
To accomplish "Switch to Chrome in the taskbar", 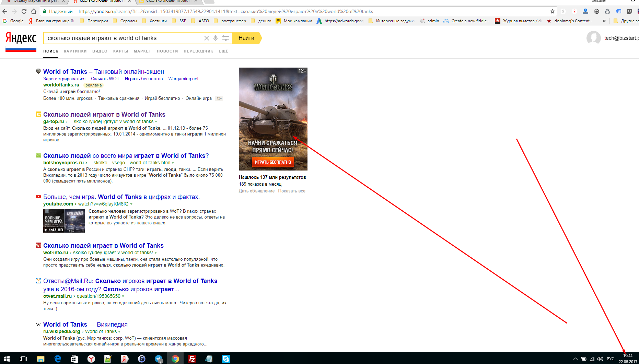I will click(x=175, y=359).
